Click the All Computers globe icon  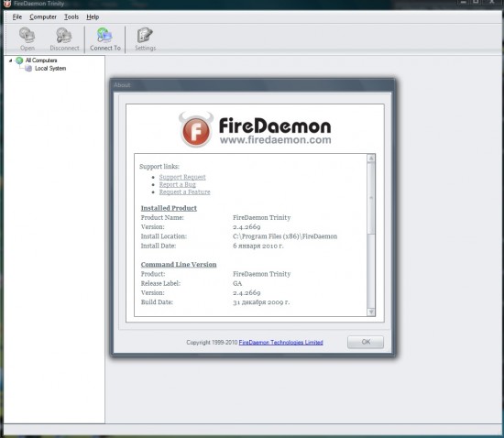click(19, 60)
